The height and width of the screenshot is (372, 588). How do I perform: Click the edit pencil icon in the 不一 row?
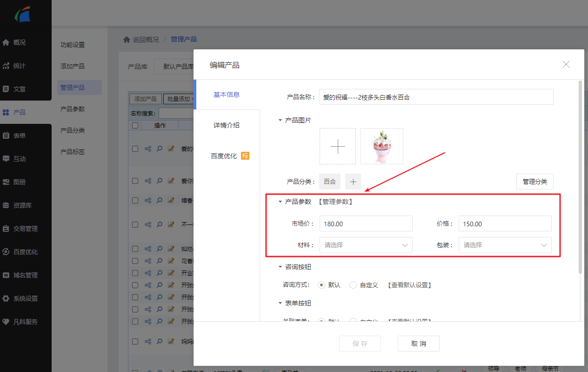pos(171,224)
